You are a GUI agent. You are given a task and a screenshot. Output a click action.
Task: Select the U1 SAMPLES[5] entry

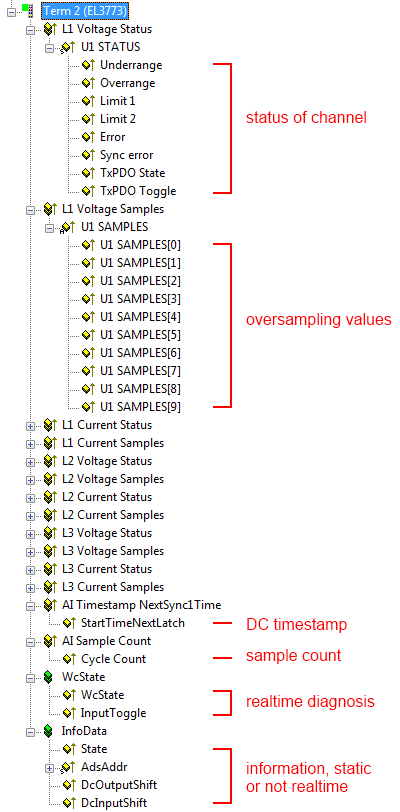140,335
